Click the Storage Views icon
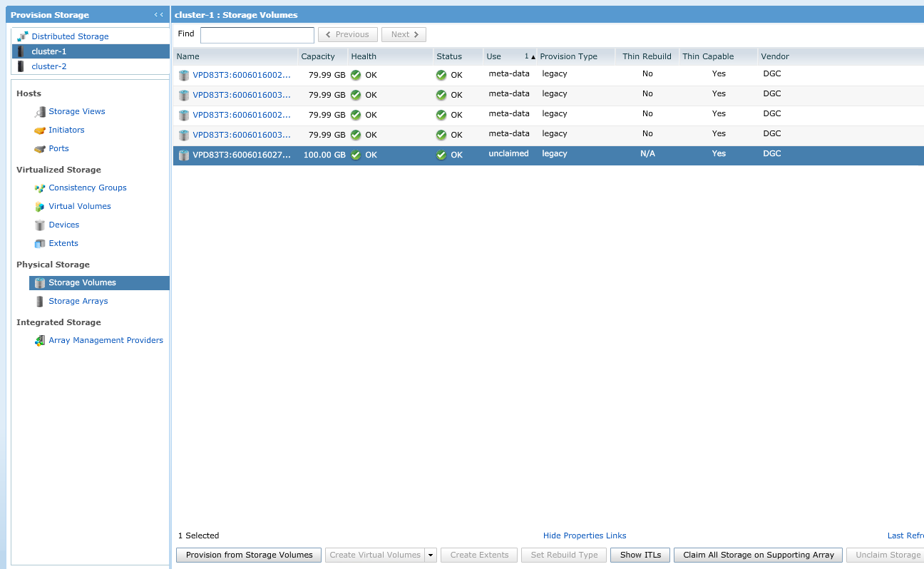 pos(40,112)
